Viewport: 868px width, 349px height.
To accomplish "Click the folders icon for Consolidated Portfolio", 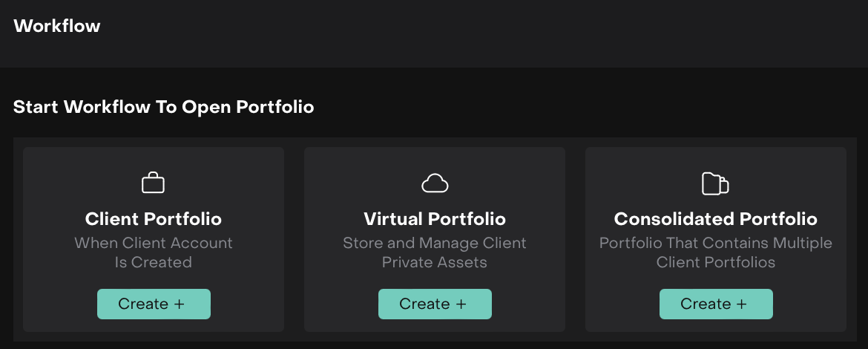I will tap(715, 183).
